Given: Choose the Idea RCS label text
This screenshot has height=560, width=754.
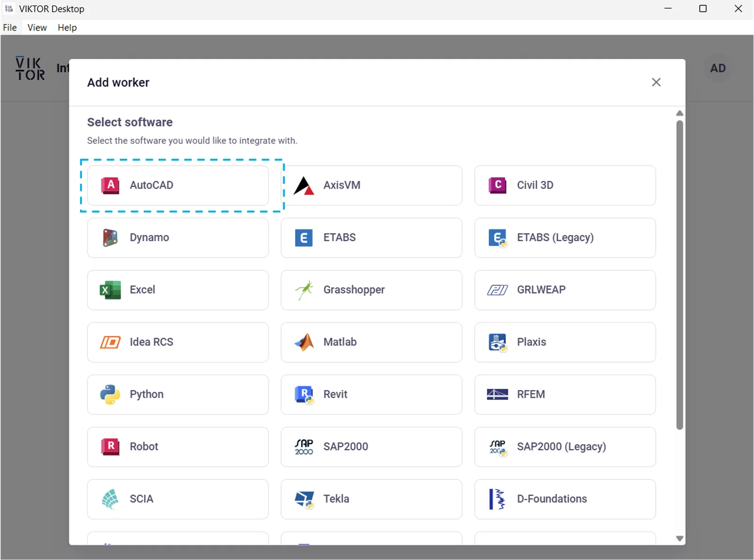Looking at the screenshot, I should (x=151, y=342).
